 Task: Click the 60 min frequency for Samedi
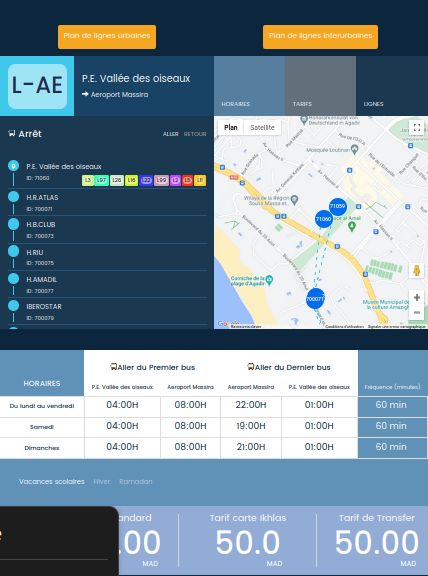(391, 426)
